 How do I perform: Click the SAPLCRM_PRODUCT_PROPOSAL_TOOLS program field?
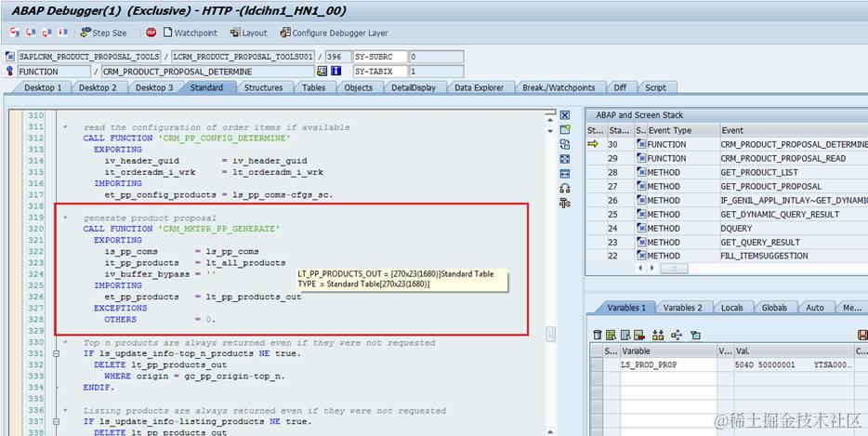tap(89, 57)
